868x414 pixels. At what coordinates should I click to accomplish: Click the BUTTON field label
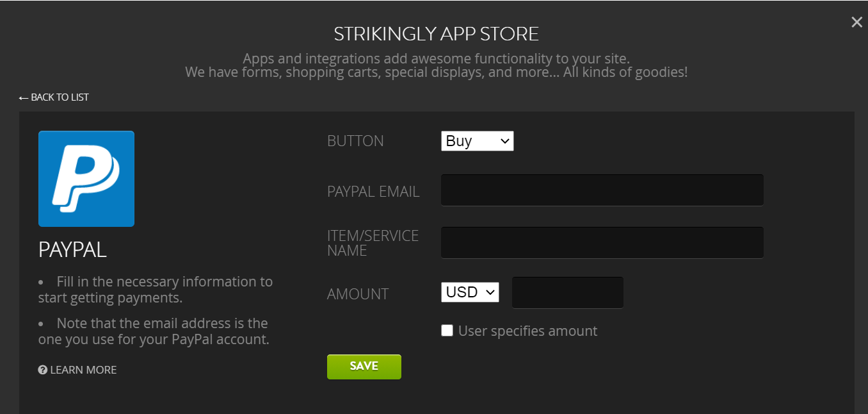coord(355,141)
